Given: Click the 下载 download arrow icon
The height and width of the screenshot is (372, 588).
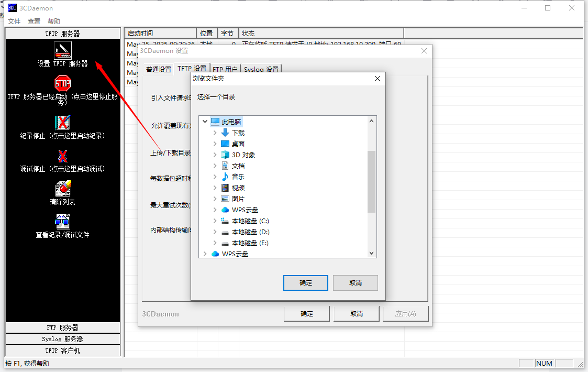Looking at the screenshot, I should (x=225, y=133).
